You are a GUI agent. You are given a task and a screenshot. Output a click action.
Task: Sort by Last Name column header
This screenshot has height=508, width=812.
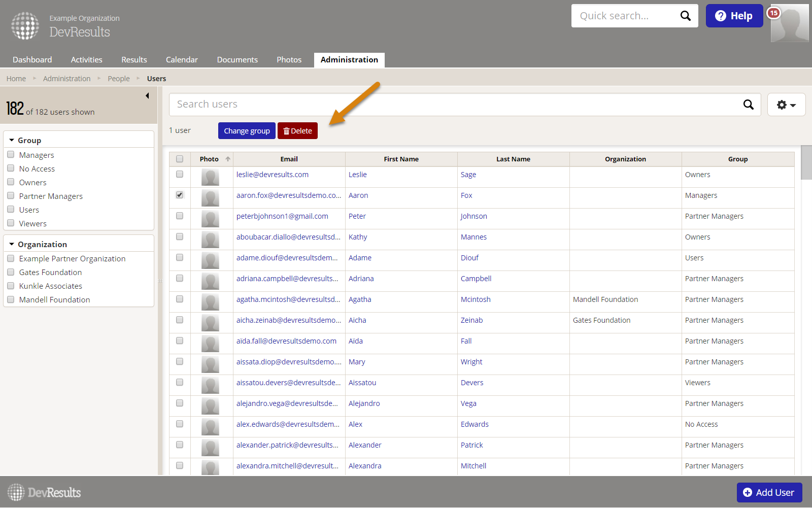pyautogui.click(x=514, y=159)
